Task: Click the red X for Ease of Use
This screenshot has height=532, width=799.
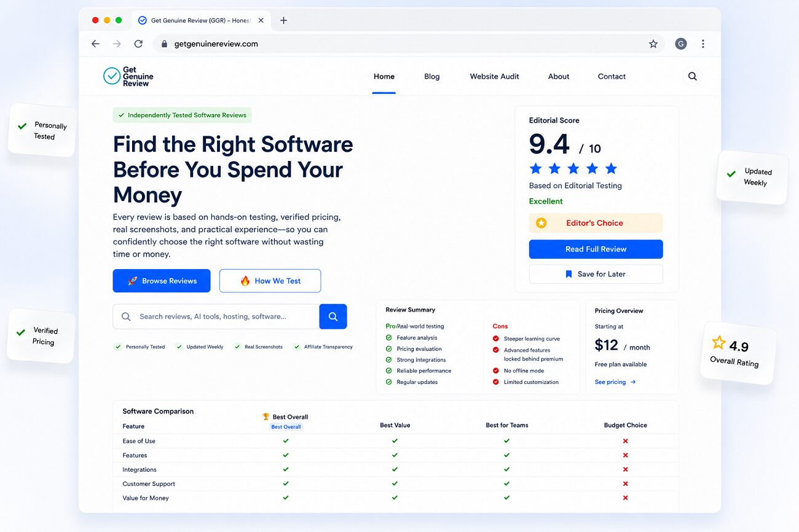Action: pos(625,441)
